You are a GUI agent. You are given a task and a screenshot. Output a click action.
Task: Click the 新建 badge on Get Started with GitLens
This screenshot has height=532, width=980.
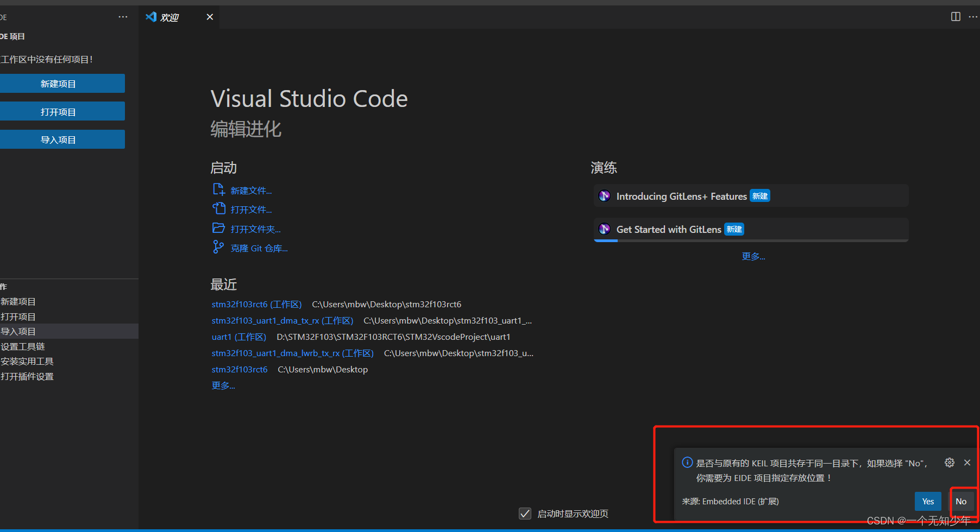tap(734, 229)
